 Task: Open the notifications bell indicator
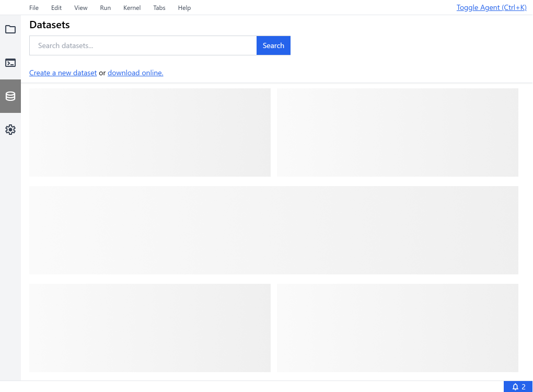(518, 387)
